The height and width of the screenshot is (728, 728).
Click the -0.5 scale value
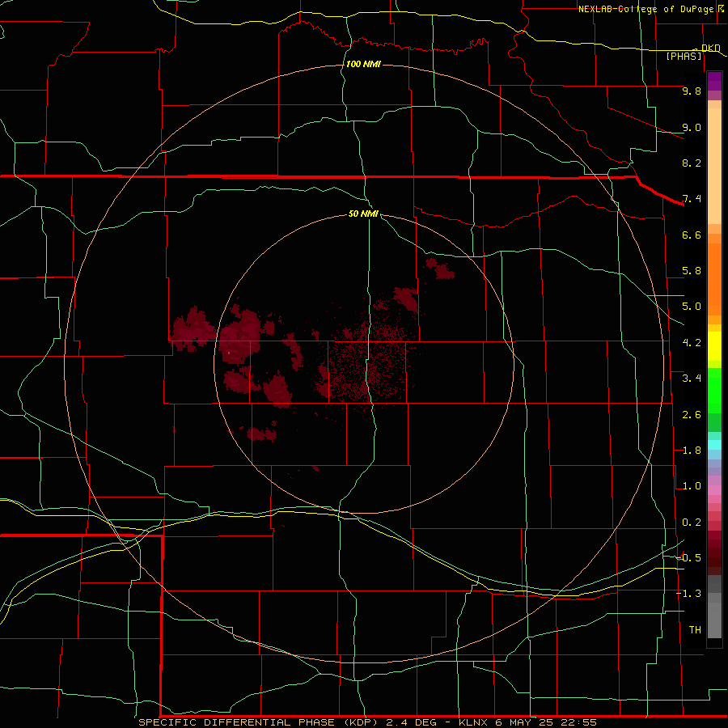pyautogui.click(x=689, y=557)
